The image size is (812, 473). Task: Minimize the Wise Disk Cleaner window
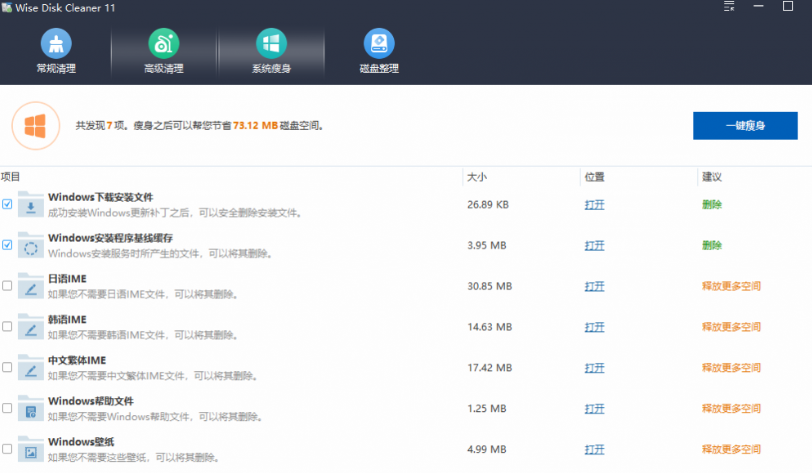[x=758, y=6]
